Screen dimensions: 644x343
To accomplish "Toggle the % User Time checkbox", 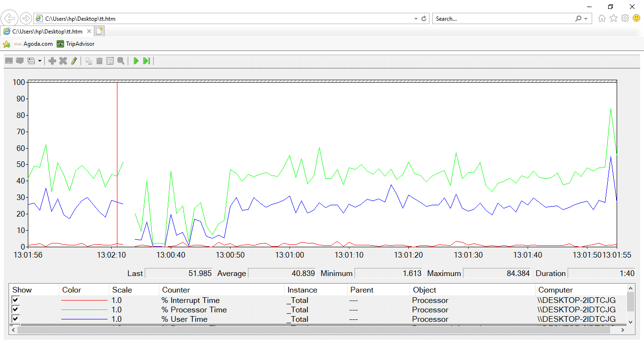I will tap(16, 319).
